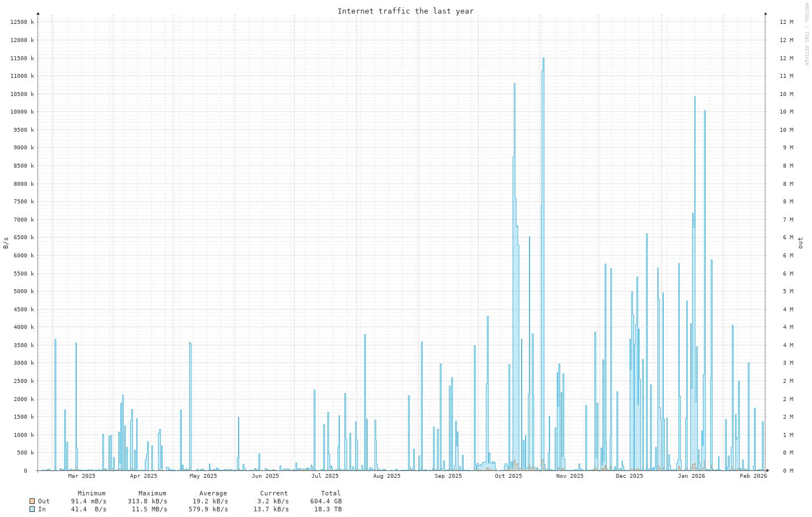Click the In legend color swatch
The height and width of the screenshot is (517, 812).
pos(32,509)
